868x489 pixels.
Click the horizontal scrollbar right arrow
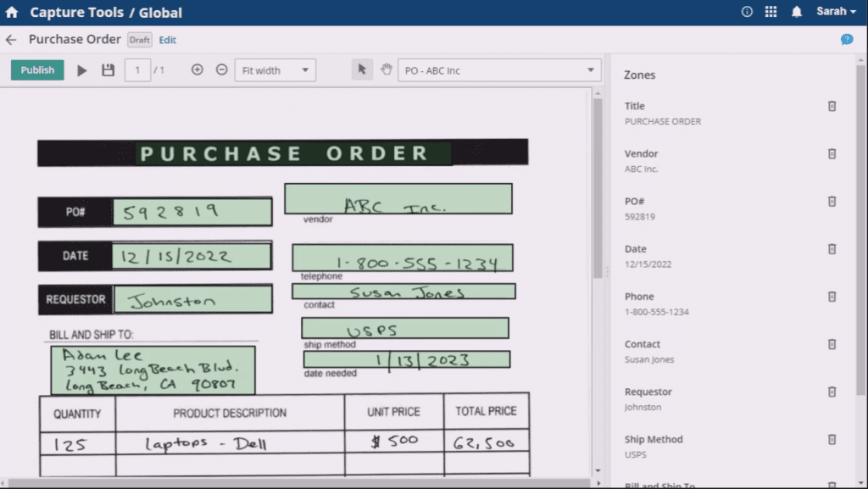[598, 483]
